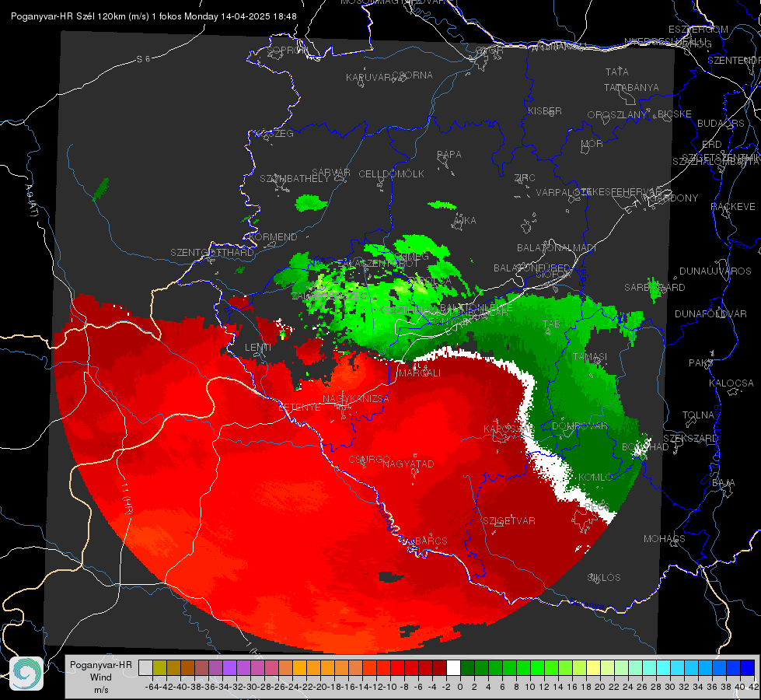
Task: Click the DOMBOVAR city label
Action: (x=579, y=426)
